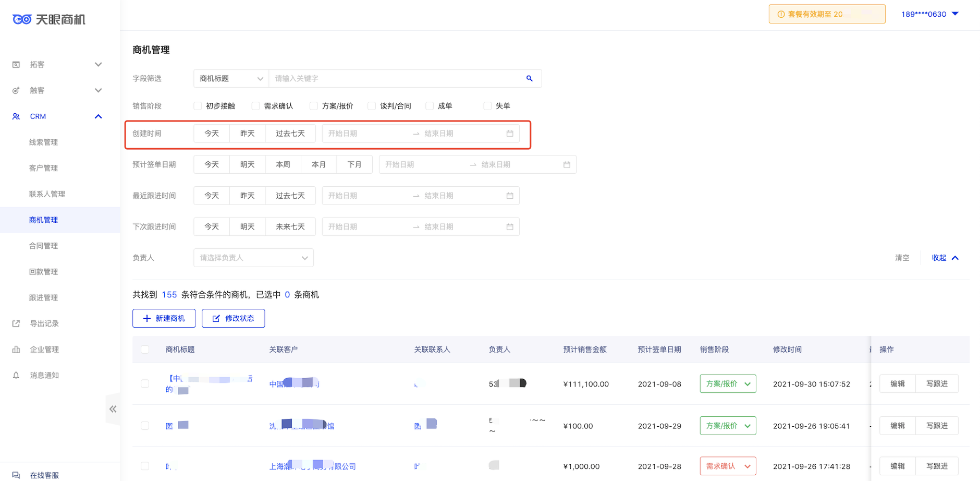The image size is (980, 481).
Task: Click the 触客 sidebar icon
Action: 16,90
